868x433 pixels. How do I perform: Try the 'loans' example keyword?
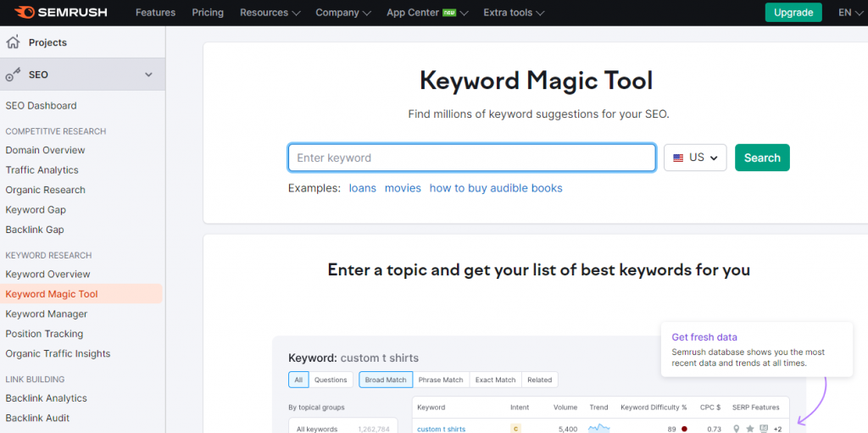coord(363,188)
